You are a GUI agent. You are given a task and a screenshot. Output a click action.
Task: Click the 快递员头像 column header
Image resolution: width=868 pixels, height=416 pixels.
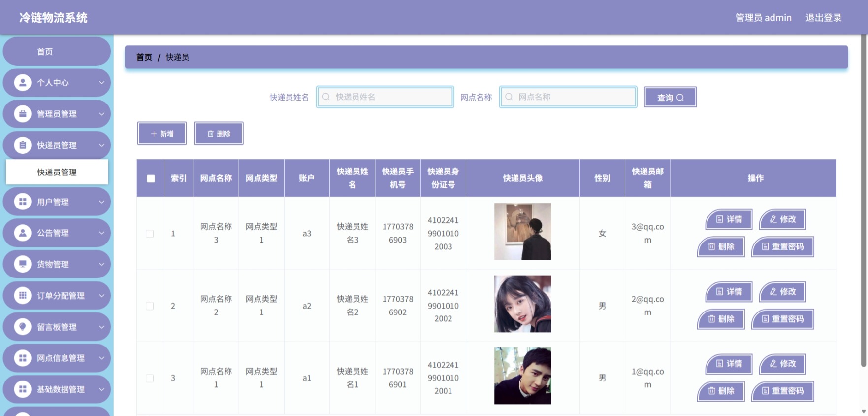coord(522,178)
